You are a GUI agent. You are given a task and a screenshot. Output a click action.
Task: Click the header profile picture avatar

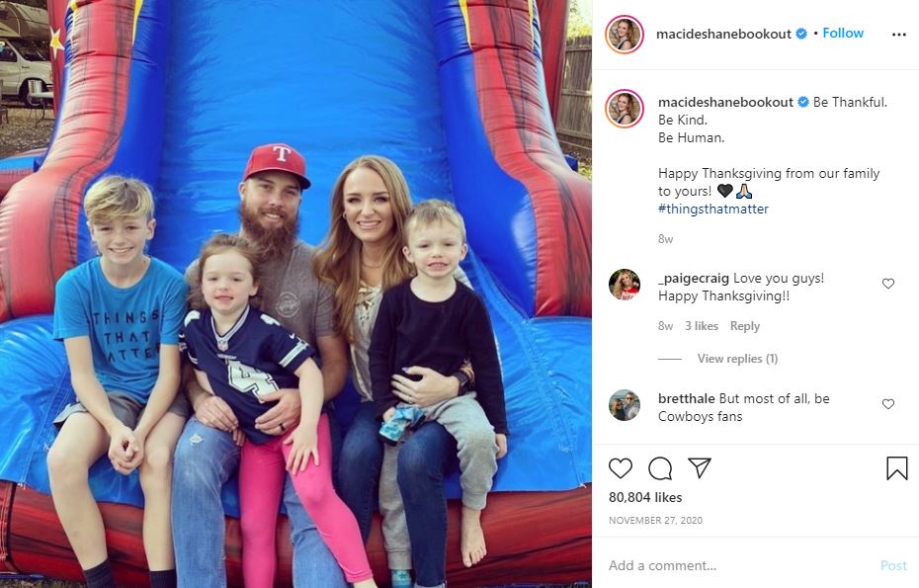pos(625,35)
